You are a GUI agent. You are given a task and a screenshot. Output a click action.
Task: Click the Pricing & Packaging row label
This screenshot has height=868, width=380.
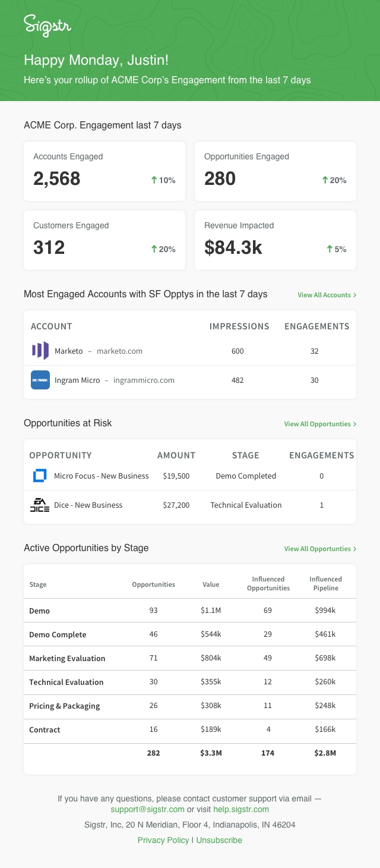coord(65,706)
